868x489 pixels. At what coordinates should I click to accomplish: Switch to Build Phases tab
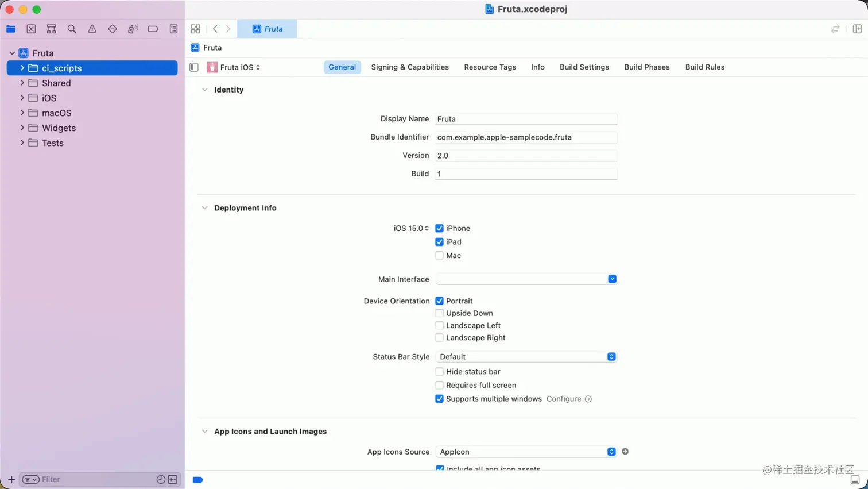[647, 67]
